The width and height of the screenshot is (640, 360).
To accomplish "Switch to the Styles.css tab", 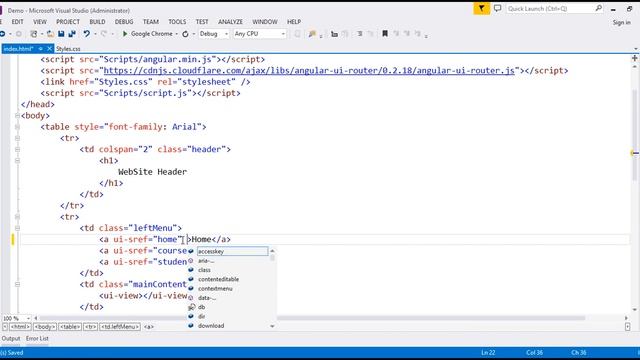I will coord(68,49).
